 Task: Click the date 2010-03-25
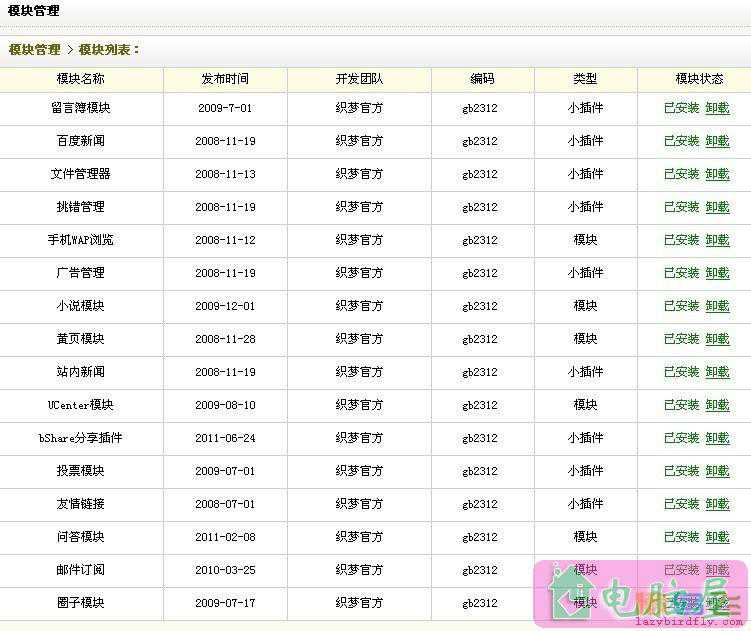225,570
